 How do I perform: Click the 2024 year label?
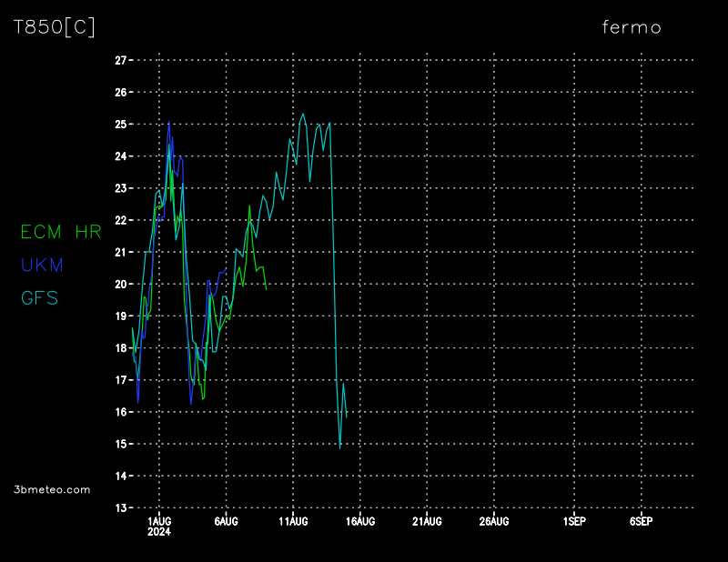pyautogui.click(x=158, y=532)
